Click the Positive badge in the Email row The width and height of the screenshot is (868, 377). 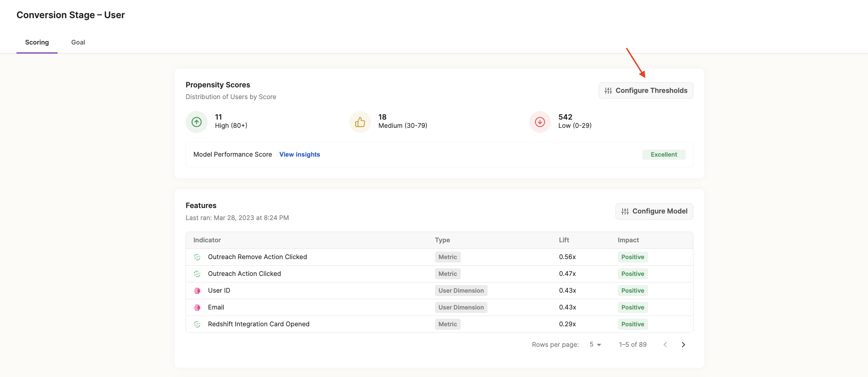coord(632,307)
